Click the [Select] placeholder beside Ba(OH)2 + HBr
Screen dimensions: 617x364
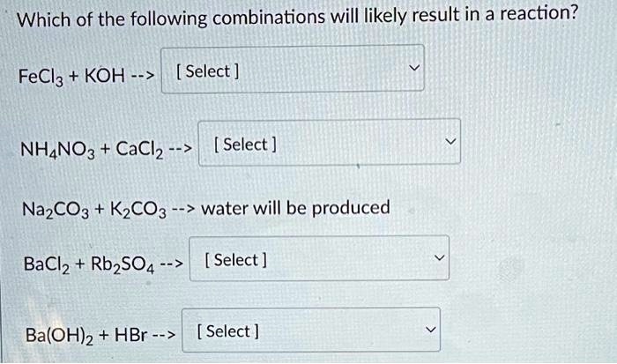[x=227, y=331]
